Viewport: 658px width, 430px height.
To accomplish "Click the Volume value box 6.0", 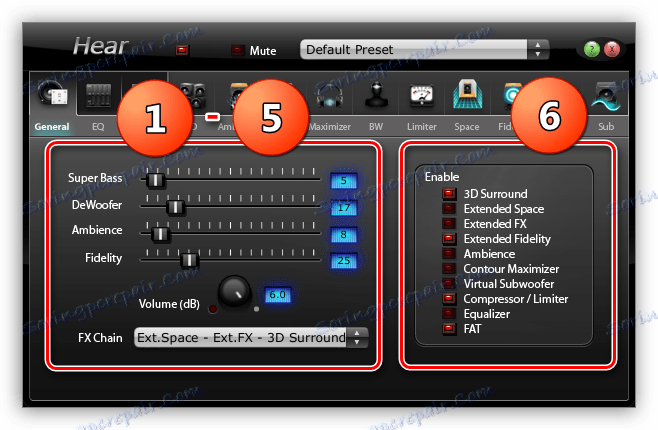I will tap(277, 295).
